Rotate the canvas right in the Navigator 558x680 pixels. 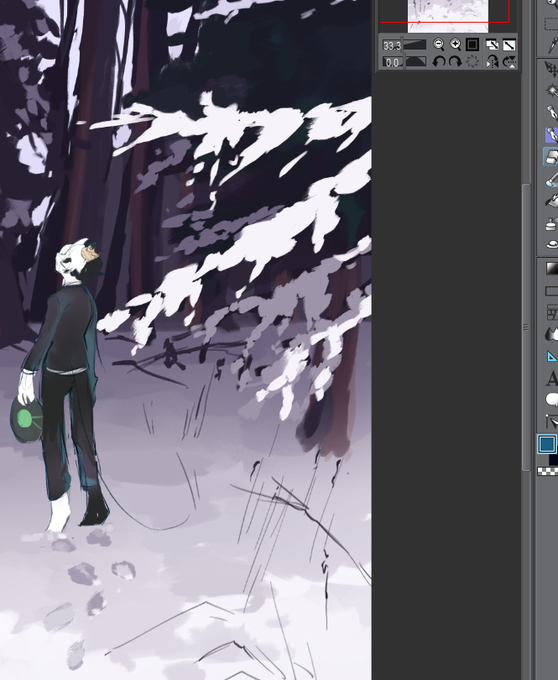[x=455, y=62]
